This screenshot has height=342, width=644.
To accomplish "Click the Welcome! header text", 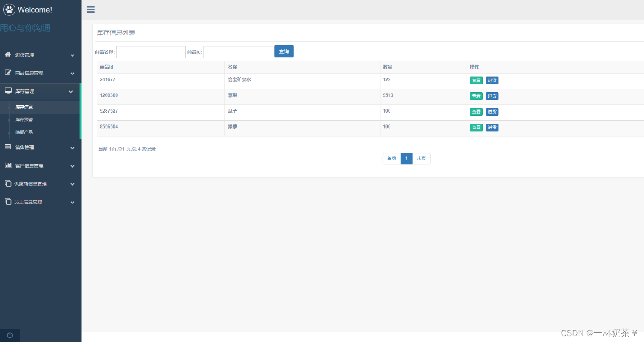I will click(35, 10).
